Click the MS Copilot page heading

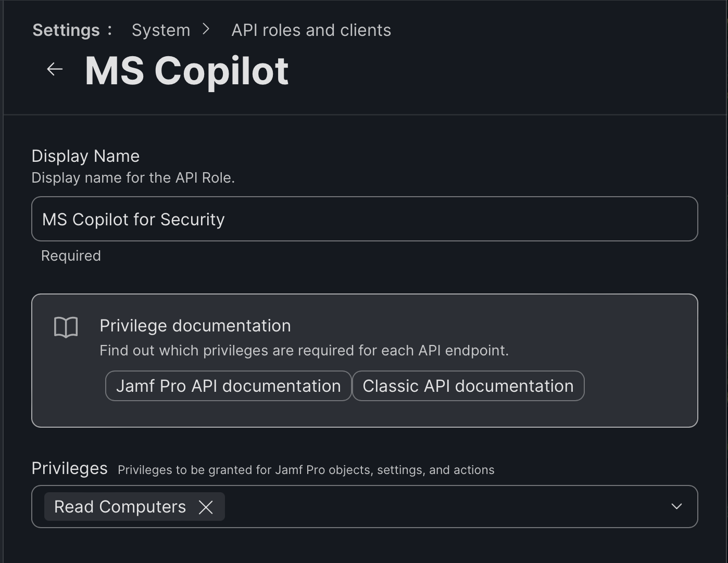186,71
